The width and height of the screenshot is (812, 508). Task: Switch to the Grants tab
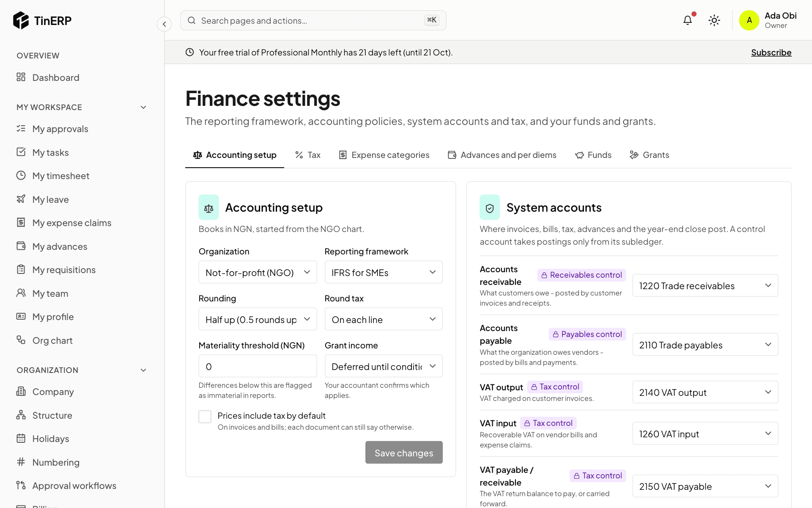pyautogui.click(x=649, y=155)
